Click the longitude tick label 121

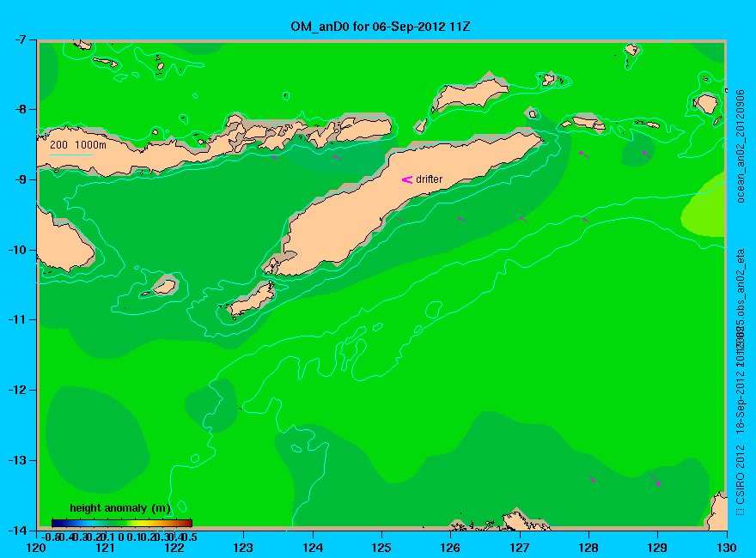[x=105, y=548]
